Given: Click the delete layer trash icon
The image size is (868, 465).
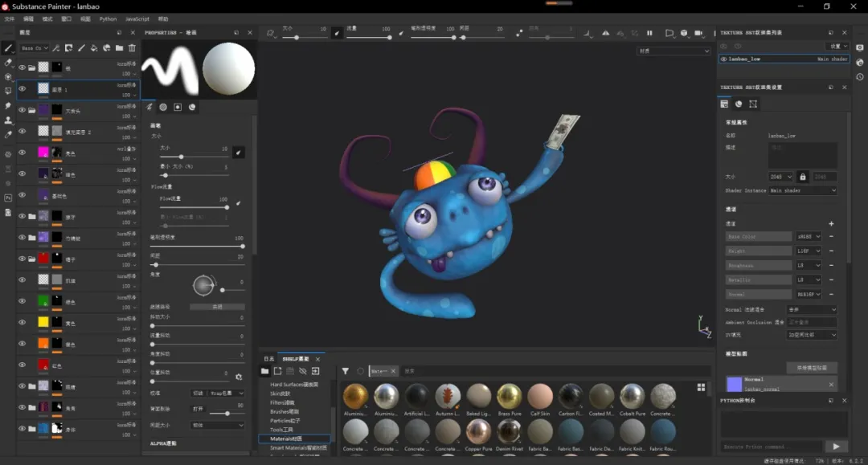Looking at the screenshot, I should 132,48.
